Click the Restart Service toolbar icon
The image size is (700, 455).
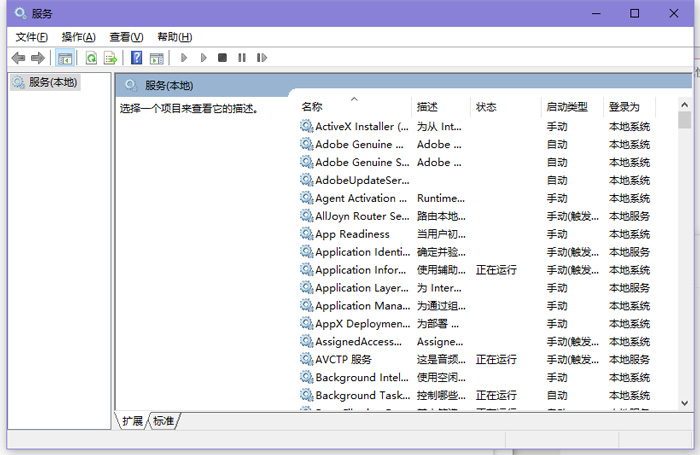click(x=260, y=58)
